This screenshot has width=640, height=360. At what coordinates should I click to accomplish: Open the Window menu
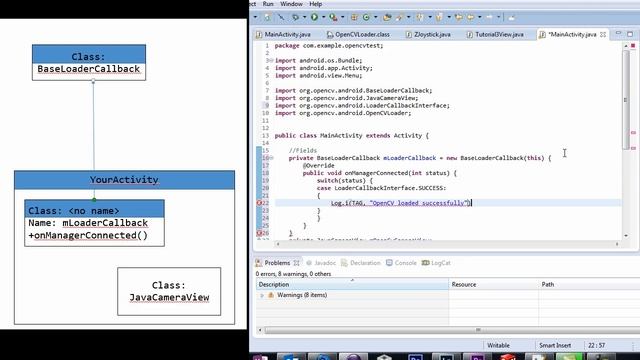point(291,4)
